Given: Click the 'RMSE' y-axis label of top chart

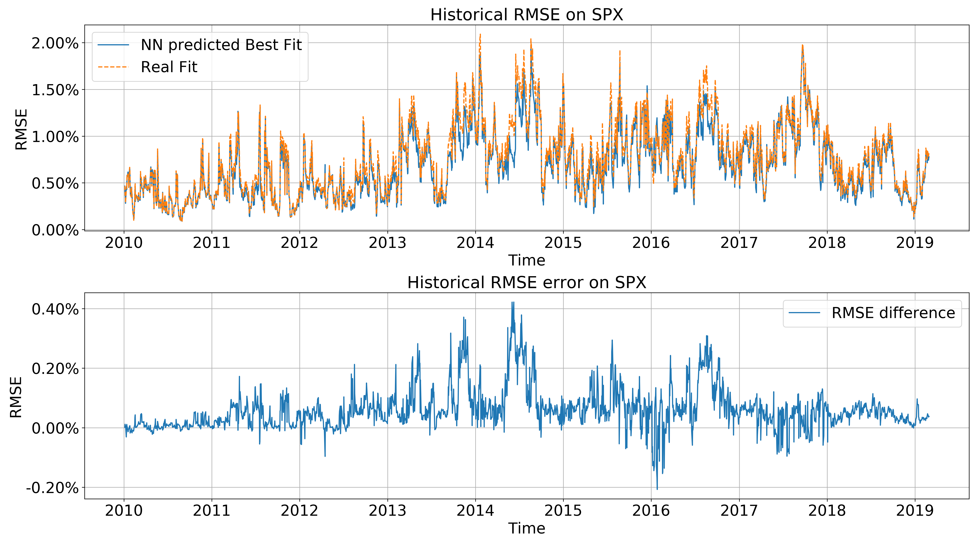Looking at the screenshot, I should [x=21, y=129].
